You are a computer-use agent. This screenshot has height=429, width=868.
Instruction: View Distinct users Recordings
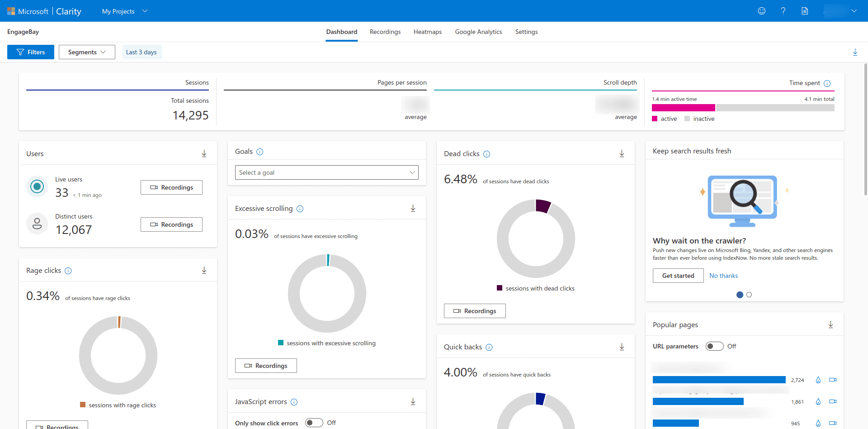[x=171, y=224]
